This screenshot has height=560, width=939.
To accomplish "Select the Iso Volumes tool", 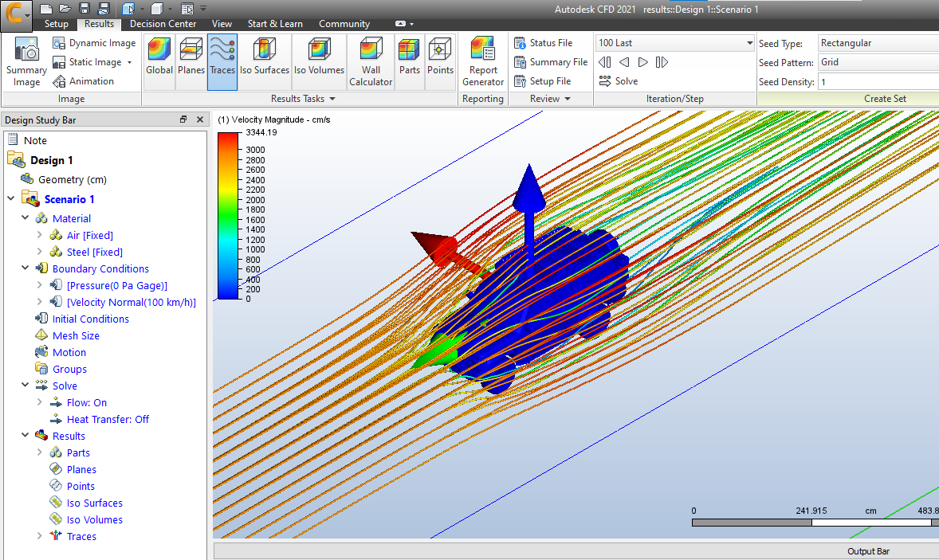I will (319, 61).
